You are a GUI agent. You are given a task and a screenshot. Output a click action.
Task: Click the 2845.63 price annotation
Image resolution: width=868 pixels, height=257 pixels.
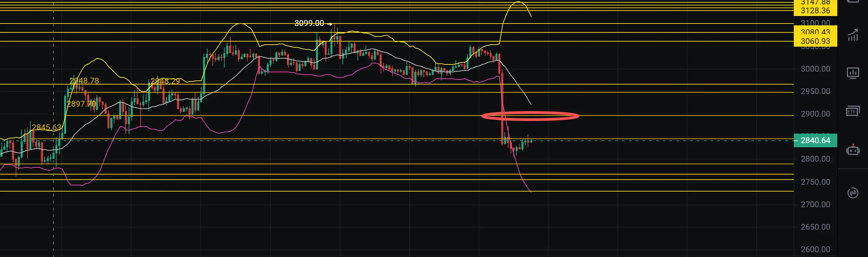(x=47, y=127)
